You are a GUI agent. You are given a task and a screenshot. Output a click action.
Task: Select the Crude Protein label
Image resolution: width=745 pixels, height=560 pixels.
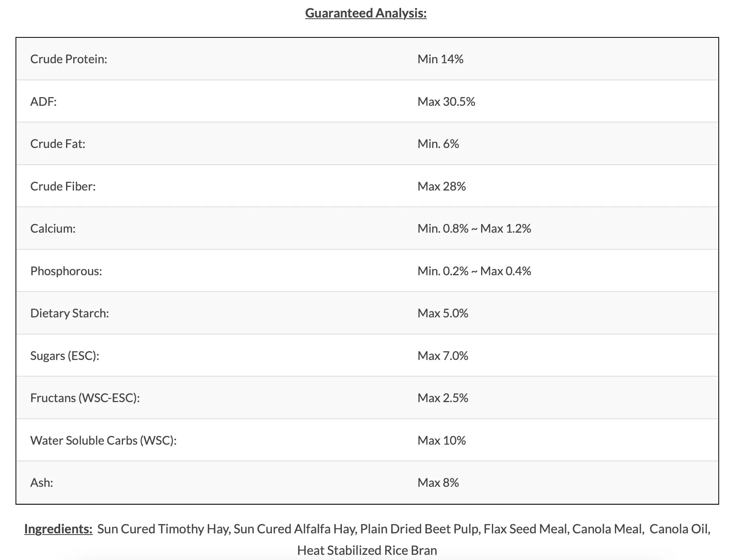coord(69,59)
